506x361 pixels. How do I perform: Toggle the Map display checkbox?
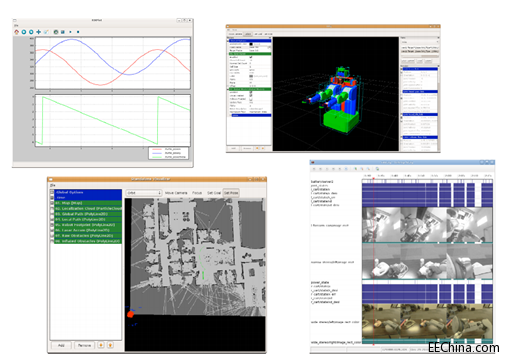click(52, 203)
